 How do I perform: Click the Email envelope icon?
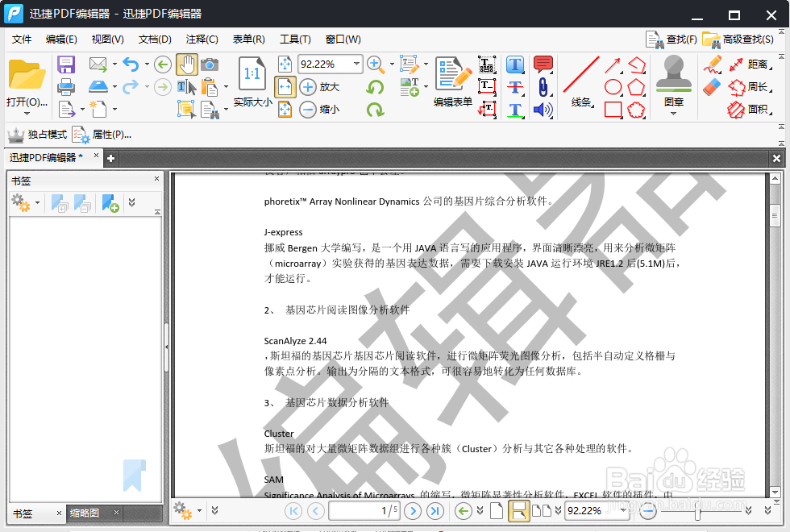[98, 64]
